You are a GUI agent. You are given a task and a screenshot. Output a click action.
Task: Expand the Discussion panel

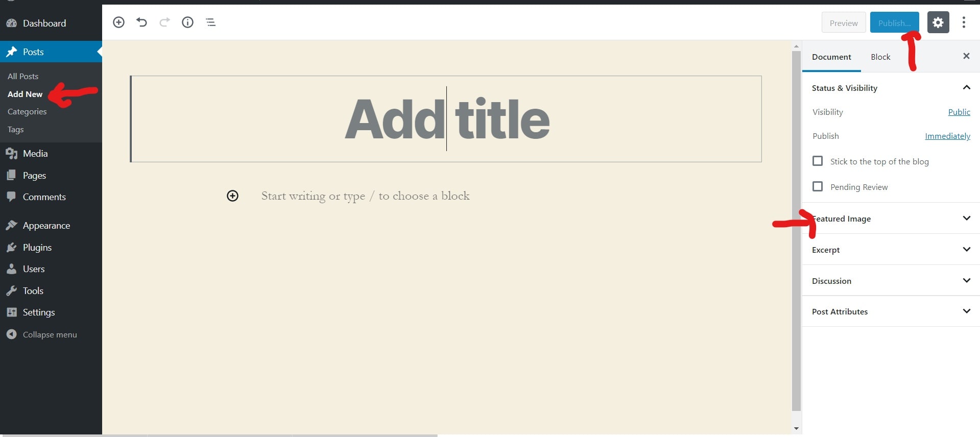tap(966, 281)
